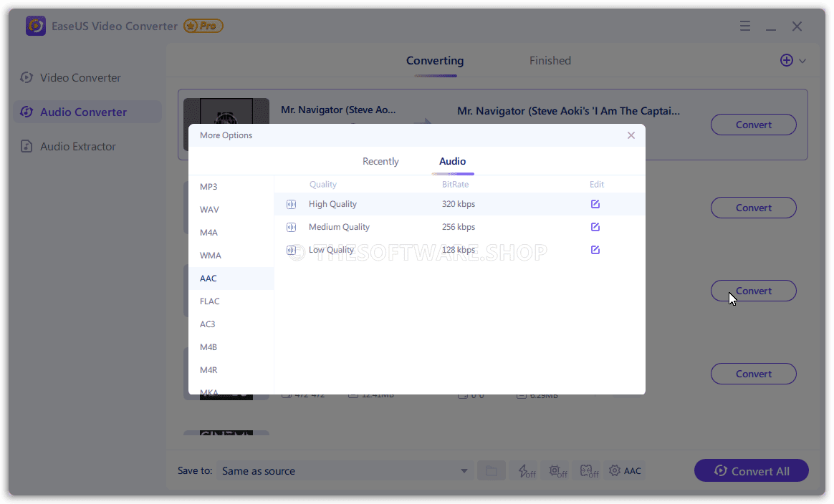Choose MP3 format from list
The height and width of the screenshot is (504, 834).
point(231,187)
